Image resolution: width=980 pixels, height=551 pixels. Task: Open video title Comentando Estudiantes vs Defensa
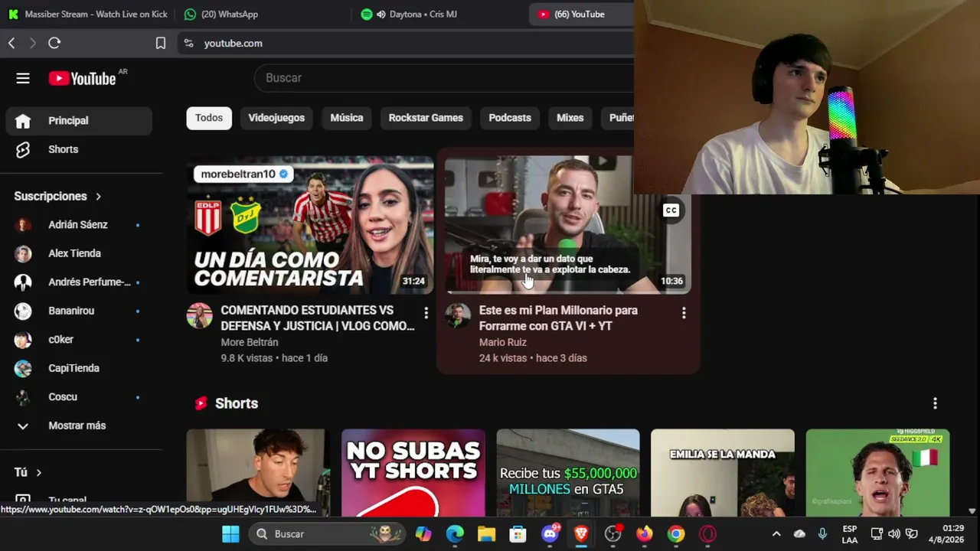(318, 318)
